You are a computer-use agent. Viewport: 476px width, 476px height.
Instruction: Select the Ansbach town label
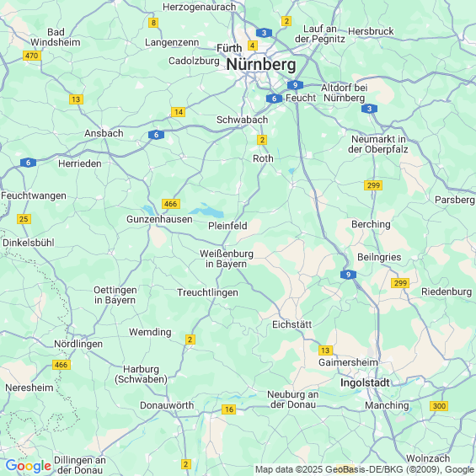pos(104,133)
